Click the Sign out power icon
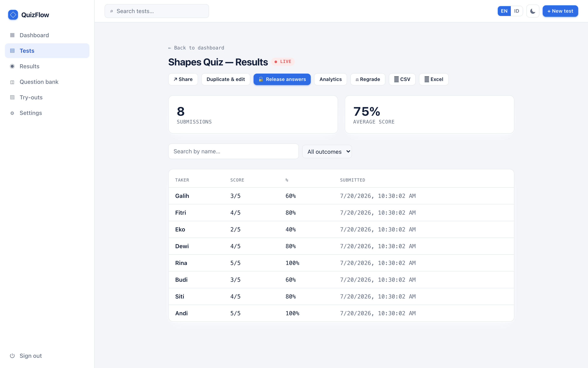Viewport: 588px width, 368px height. click(x=12, y=356)
